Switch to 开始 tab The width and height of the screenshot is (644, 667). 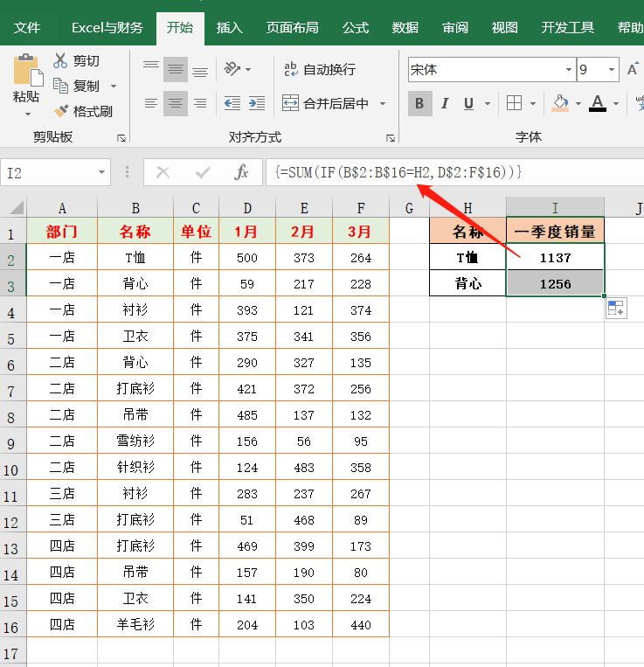pos(180,28)
